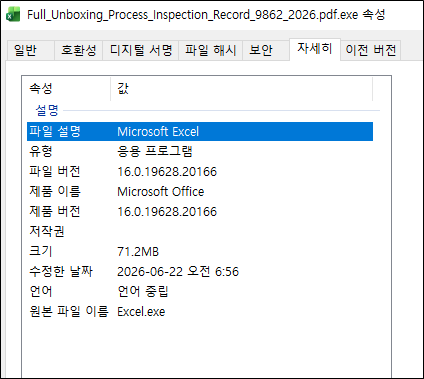424x379 pixels.
Task: Select the 언어 property row
Action: [200, 291]
